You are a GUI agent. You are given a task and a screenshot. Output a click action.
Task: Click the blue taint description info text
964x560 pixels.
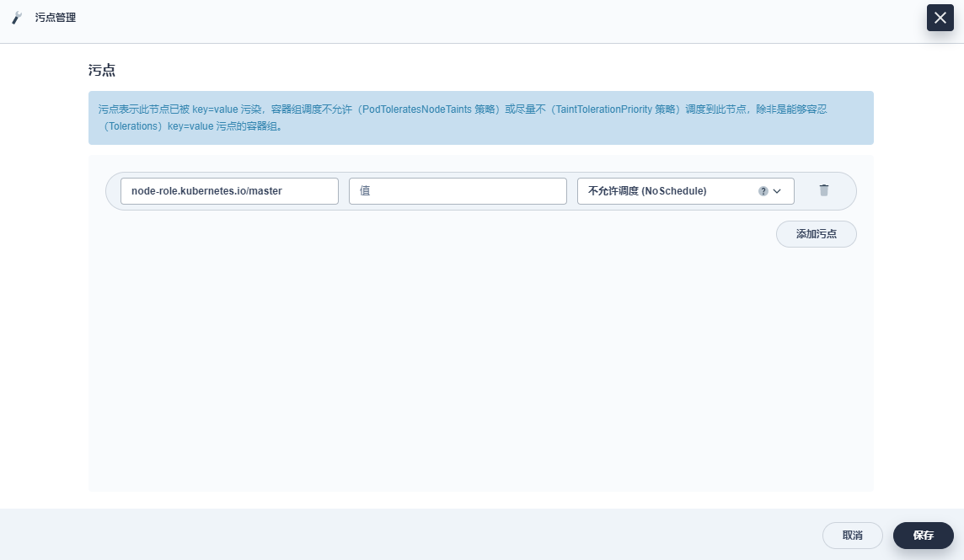463,117
